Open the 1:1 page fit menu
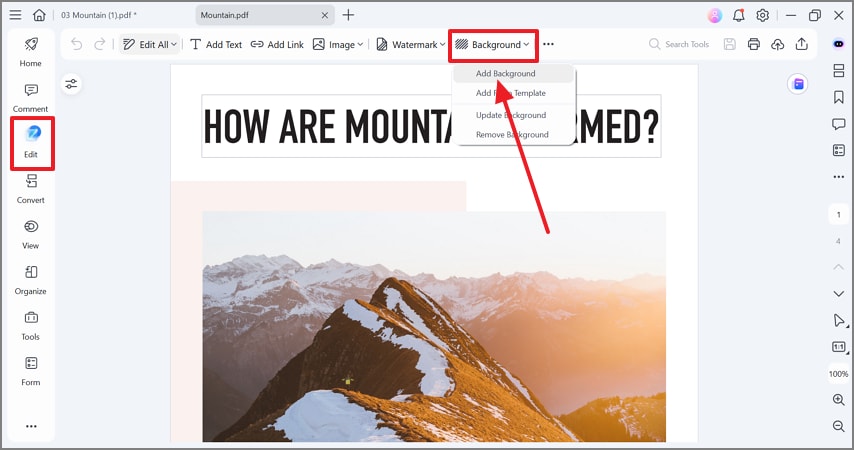Viewport: 854px width, 450px height. point(839,347)
